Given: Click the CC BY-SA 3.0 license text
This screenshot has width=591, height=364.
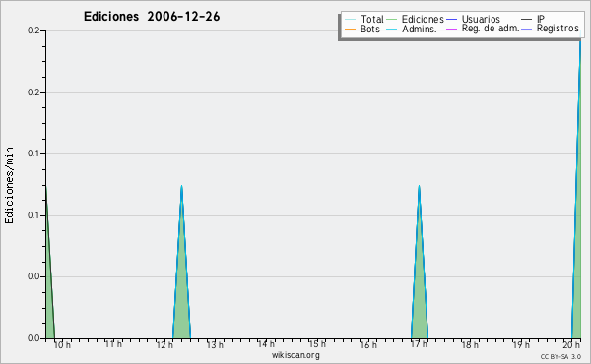Looking at the screenshot, I should [x=560, y=357].
